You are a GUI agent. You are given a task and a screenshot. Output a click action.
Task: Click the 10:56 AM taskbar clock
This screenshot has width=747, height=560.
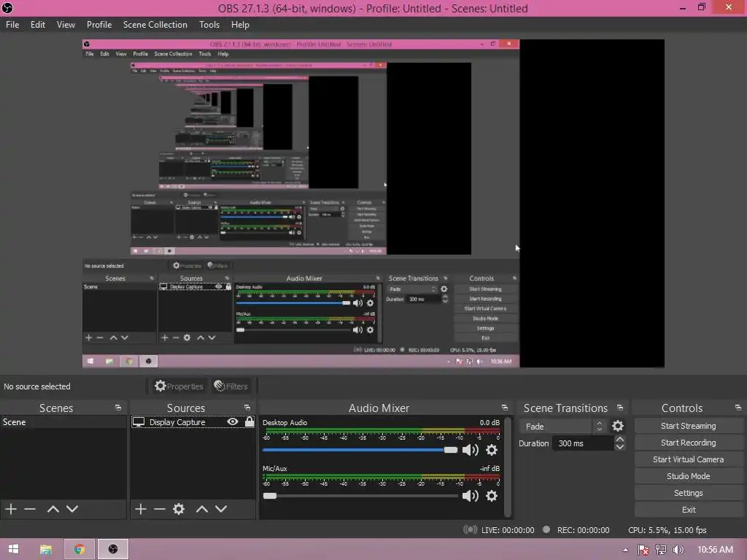[x=715, y=550]
